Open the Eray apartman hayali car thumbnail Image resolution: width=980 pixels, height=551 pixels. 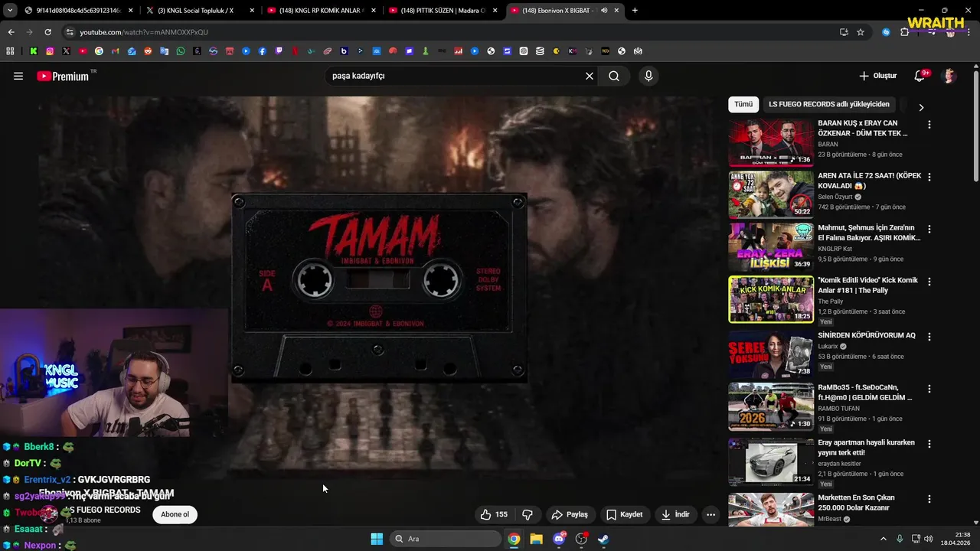coord(771,462)
